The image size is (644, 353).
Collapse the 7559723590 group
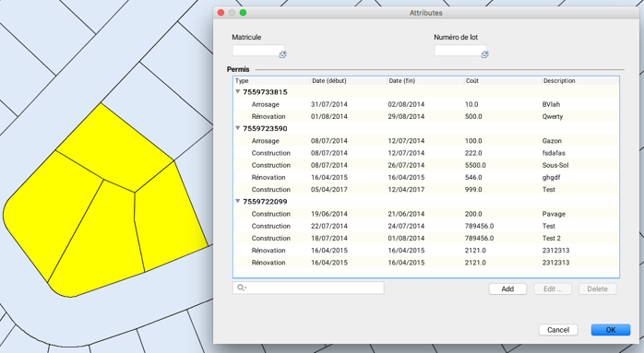pyautogui.click(x=237, y=128)
